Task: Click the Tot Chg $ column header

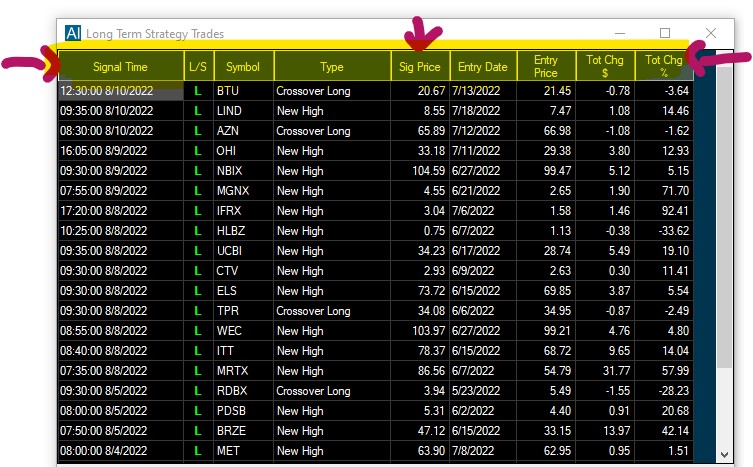Action: click(x=605, y=67)
